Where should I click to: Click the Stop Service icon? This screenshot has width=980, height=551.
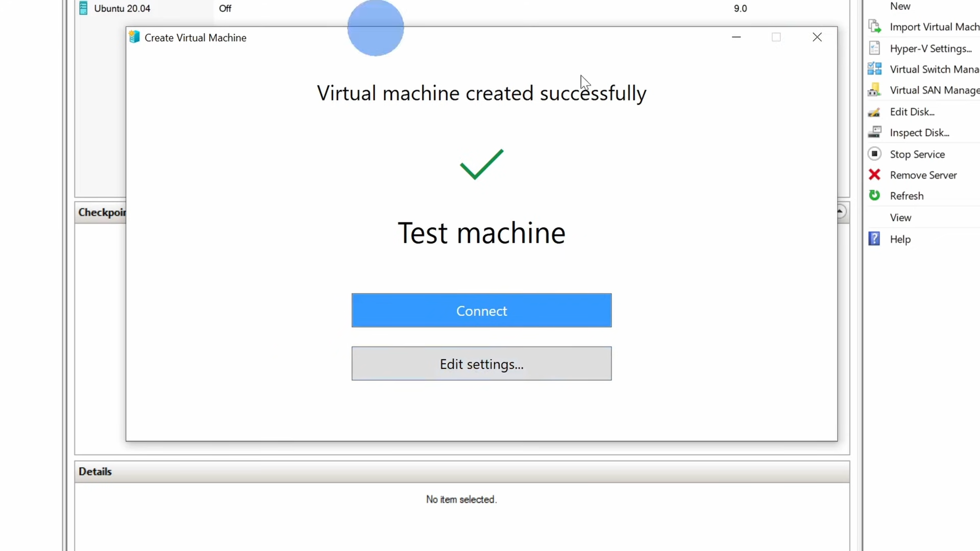tap(874, 154)
